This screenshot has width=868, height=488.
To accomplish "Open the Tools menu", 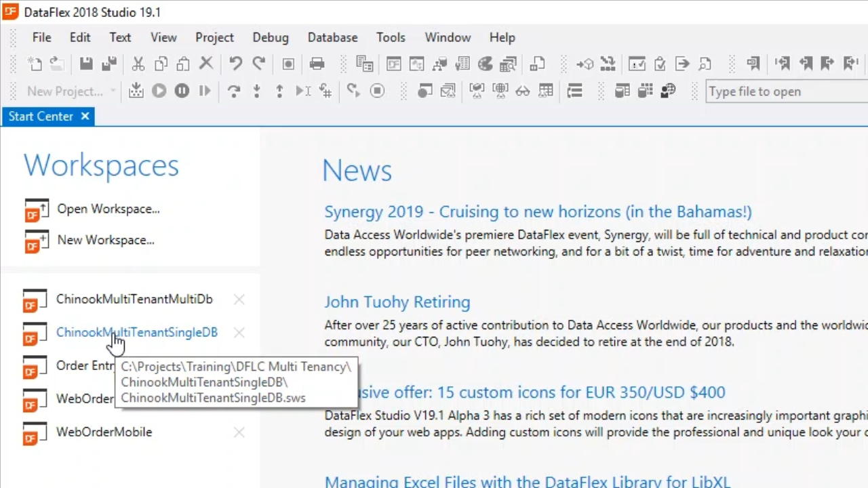I will 391,37.
